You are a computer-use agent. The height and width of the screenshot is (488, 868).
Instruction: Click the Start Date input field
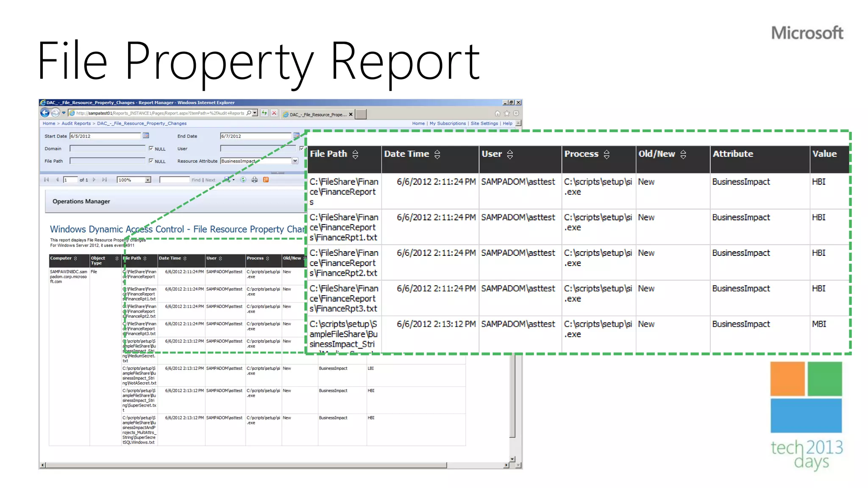click(x=105, y=136)
